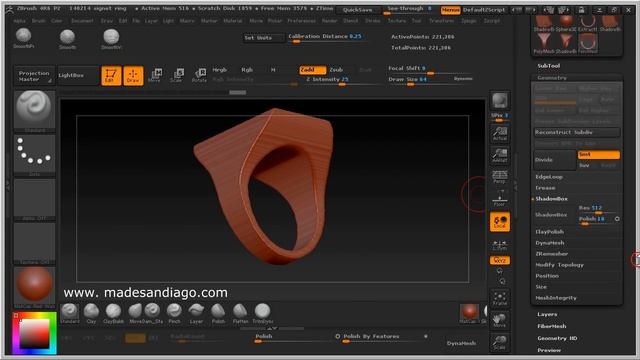Open the Document menu
The height and width of the screenshot is (360, 640).
click(x=82, y=21)
